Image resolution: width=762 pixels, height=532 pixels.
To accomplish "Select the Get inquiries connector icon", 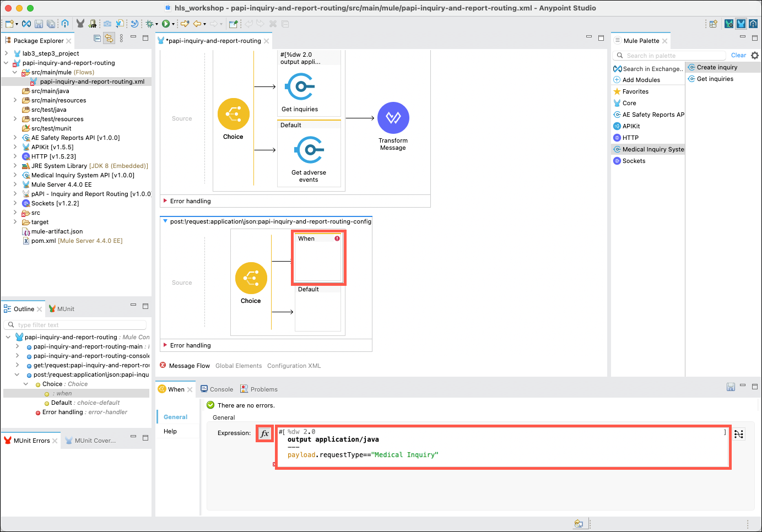I will (300, 86).
